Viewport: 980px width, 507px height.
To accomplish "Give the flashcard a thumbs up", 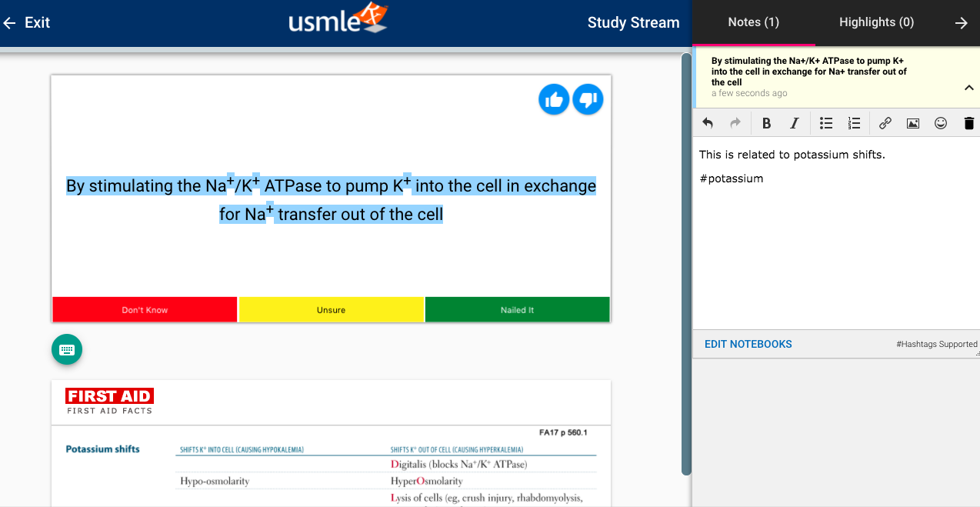I will pyautogui.click(x=554, y=99).
